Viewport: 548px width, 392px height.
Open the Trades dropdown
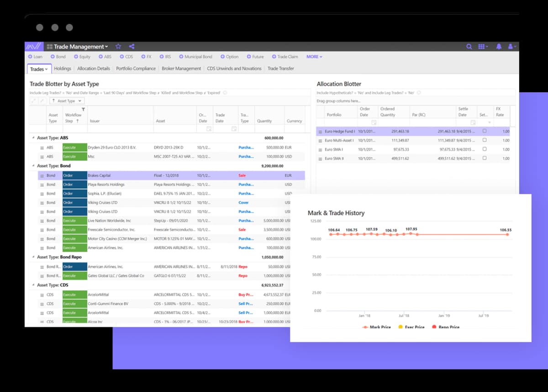(x=39, y=69)
